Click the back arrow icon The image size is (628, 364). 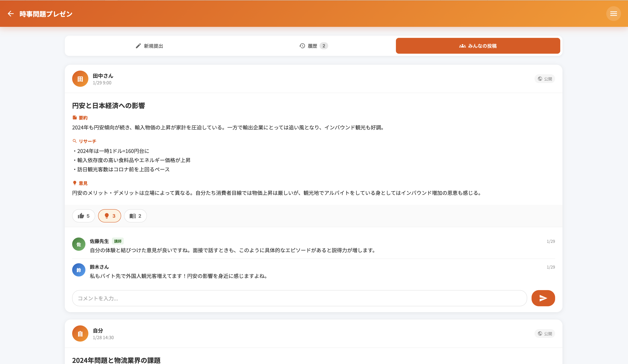pyautogui.click(x=10, y=14)
